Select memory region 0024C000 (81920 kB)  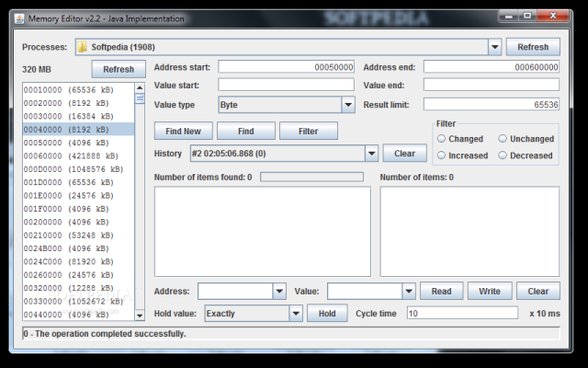coord(78,261)
